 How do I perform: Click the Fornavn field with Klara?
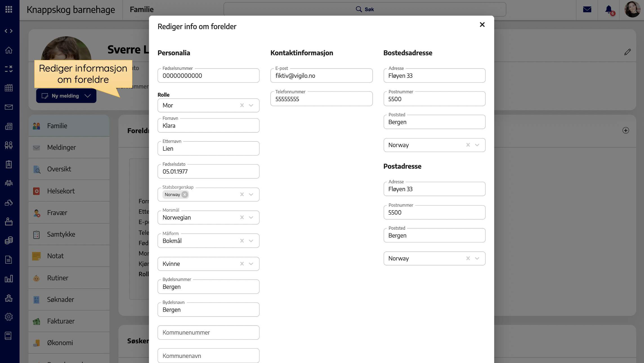208,125
